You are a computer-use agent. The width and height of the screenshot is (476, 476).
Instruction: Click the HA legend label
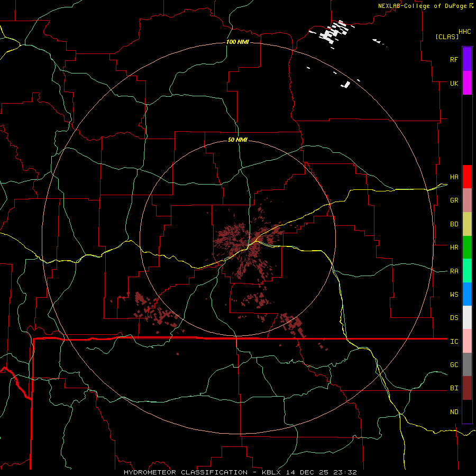pos(454,177)
